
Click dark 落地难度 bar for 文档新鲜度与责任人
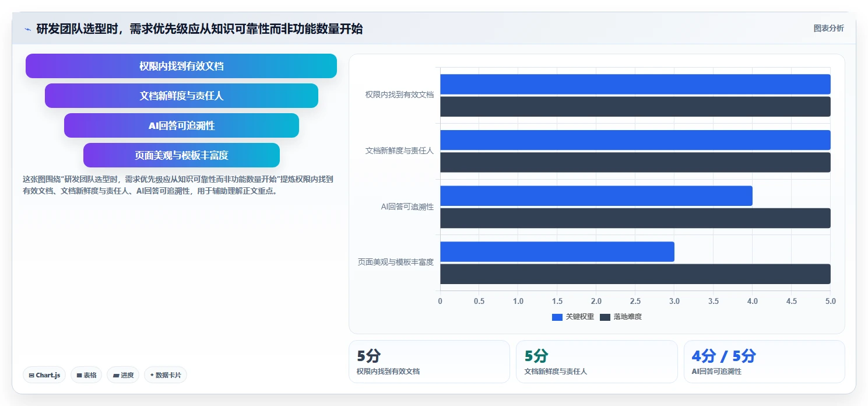(x=635, y=162)
